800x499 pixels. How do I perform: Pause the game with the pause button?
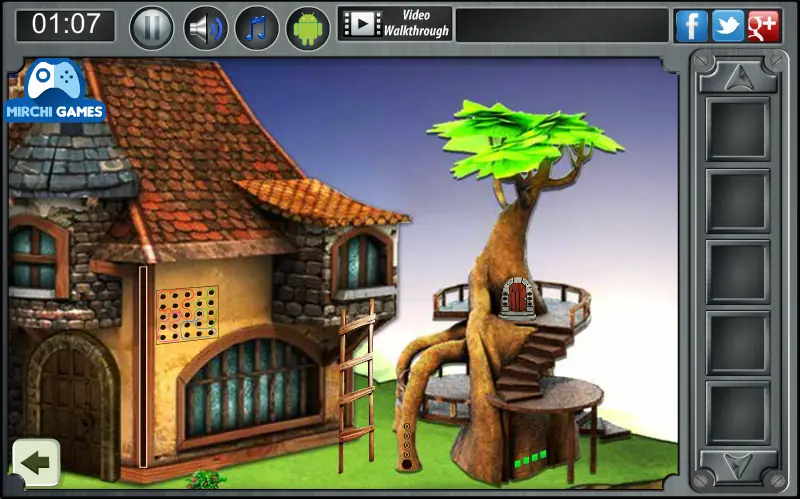point(152,28)
